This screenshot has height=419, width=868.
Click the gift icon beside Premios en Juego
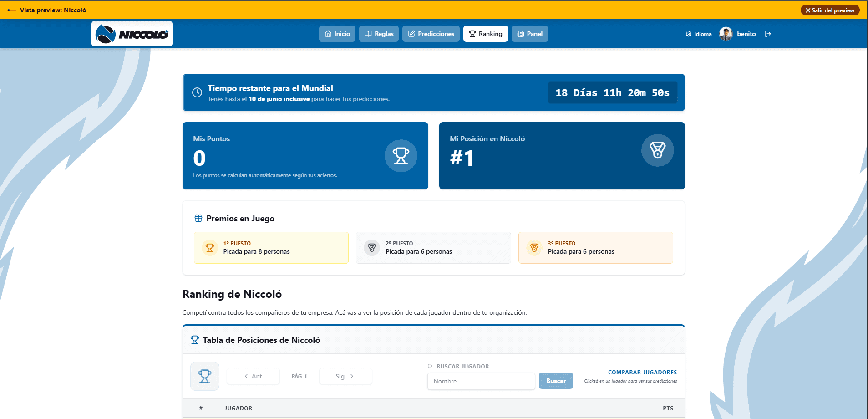coord(198,218)
